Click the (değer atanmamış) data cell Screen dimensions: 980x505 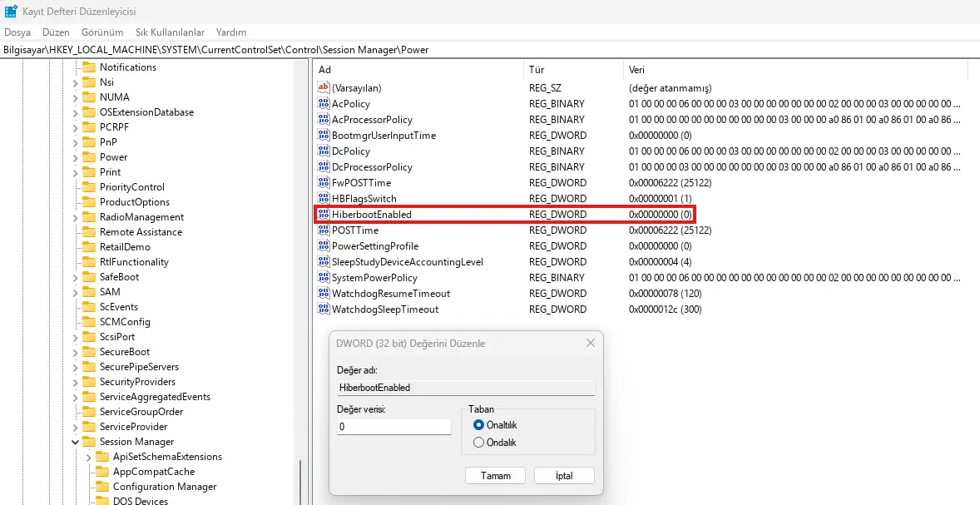tap(670, 87)
